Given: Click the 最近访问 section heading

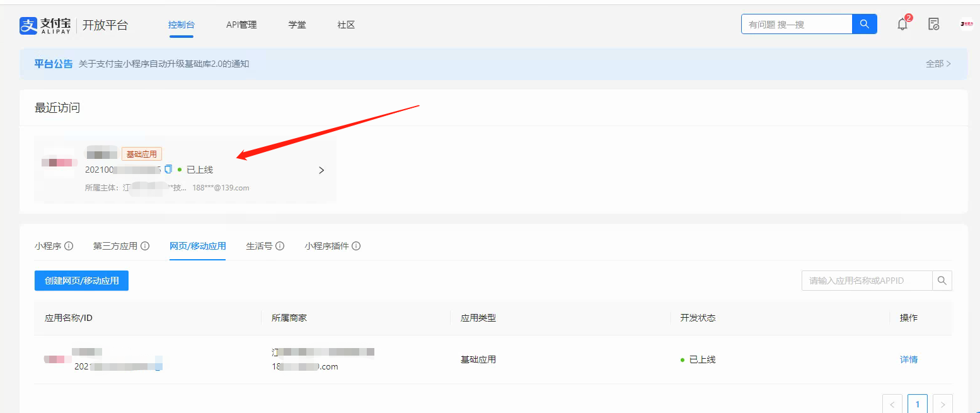Looking at the screenshot, I should [57, 108].
